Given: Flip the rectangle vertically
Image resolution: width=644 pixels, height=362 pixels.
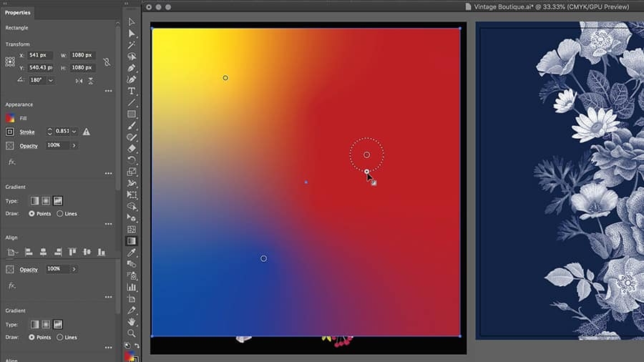Looking at the screenshot, I should tap(91, 81).
